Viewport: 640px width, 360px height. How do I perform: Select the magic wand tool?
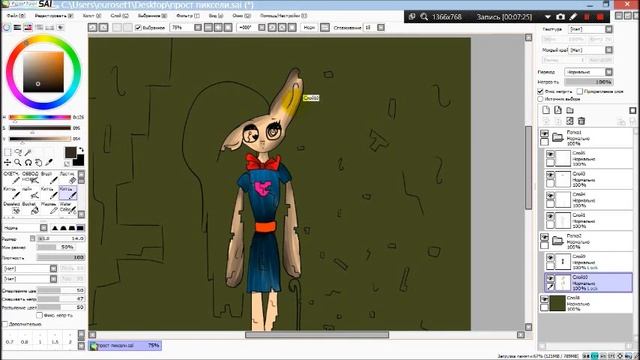[28, 152]
